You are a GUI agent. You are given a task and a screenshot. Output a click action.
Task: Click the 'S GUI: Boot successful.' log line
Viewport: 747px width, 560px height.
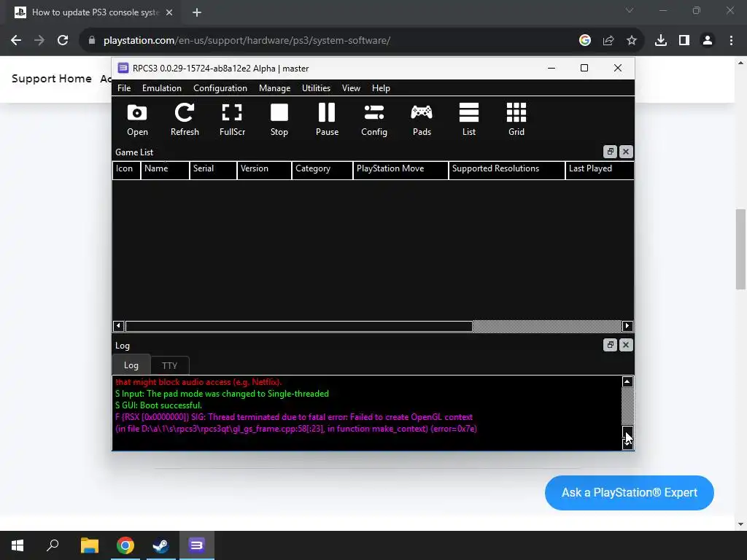[158, 405]
